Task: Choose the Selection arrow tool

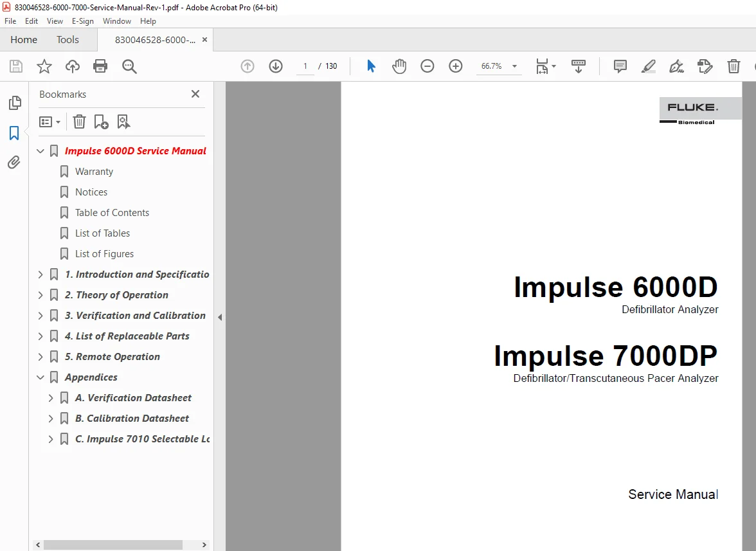Action: (371, 66)
